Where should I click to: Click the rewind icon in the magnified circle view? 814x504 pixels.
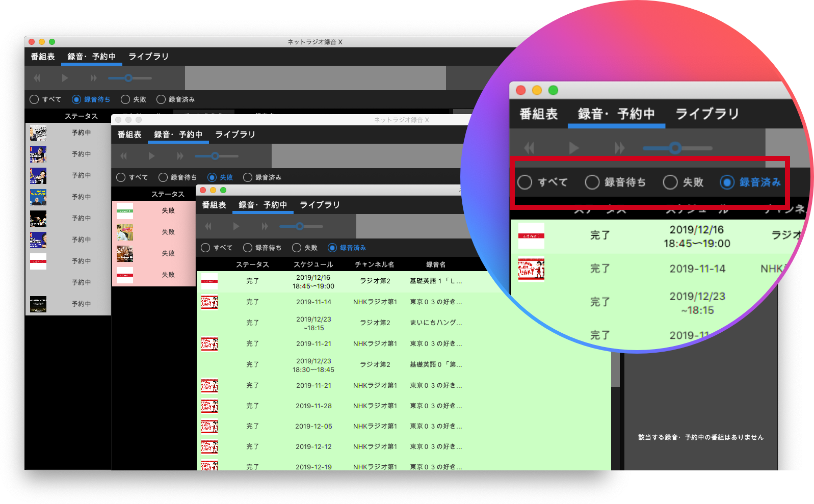tap(529, 148)
